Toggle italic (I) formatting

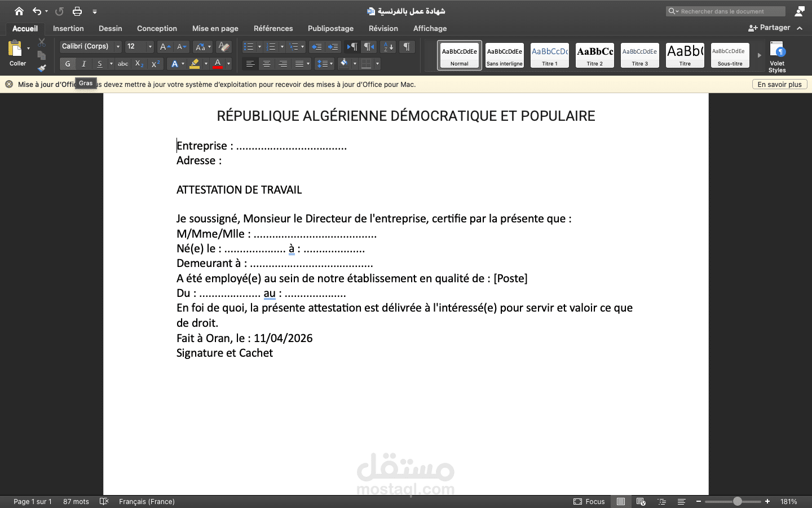coord(83,64)
